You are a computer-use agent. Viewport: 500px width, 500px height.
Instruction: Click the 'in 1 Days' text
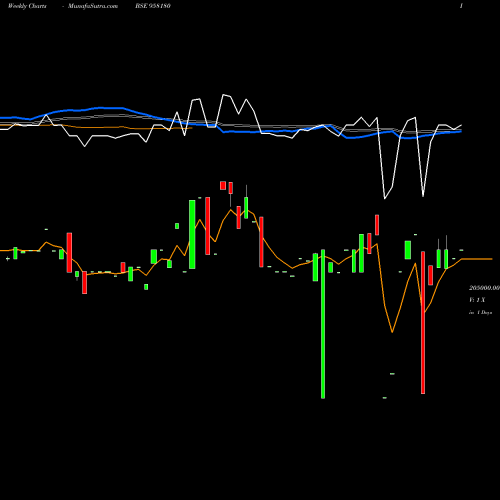[x=480, y=313]
